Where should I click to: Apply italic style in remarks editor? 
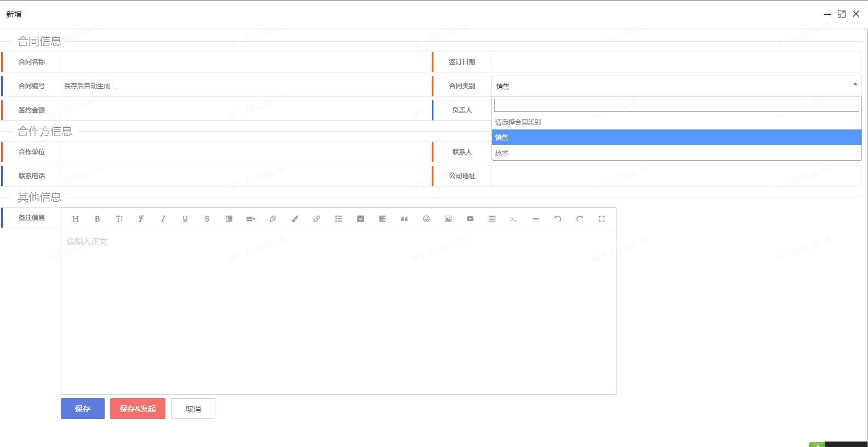[x=163, y=219]
